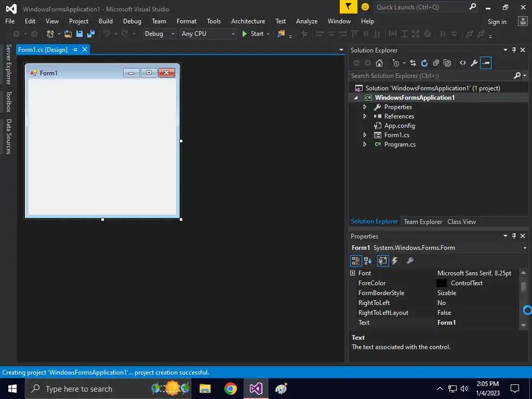Click the magnifier icon in Solution Explorer search
Viewport: 532px width, 399px height.
point(517,75)
